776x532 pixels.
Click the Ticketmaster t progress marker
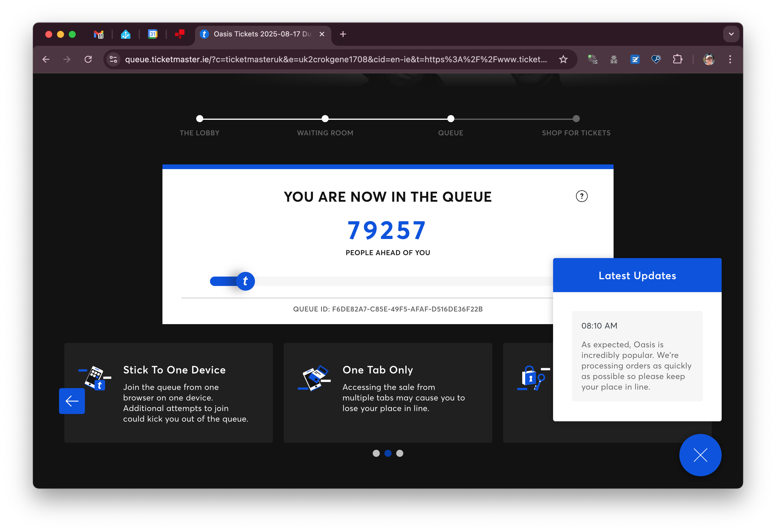coord(246,281)
